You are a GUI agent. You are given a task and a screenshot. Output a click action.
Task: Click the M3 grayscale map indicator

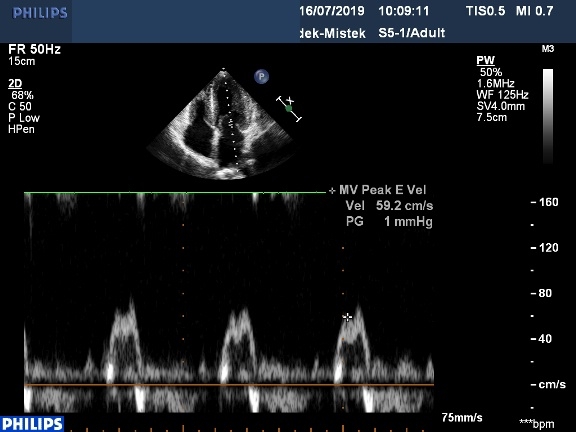click(x=547, y=49)
